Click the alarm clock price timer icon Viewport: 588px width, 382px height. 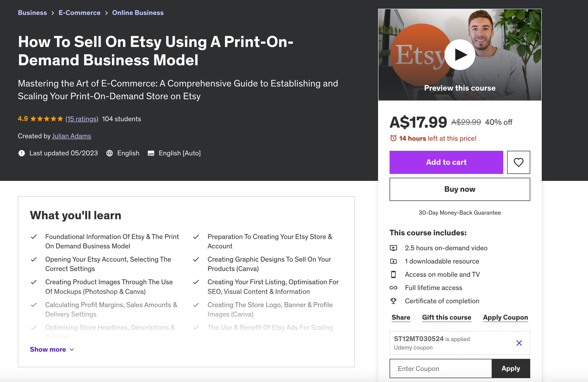[393, 138]
